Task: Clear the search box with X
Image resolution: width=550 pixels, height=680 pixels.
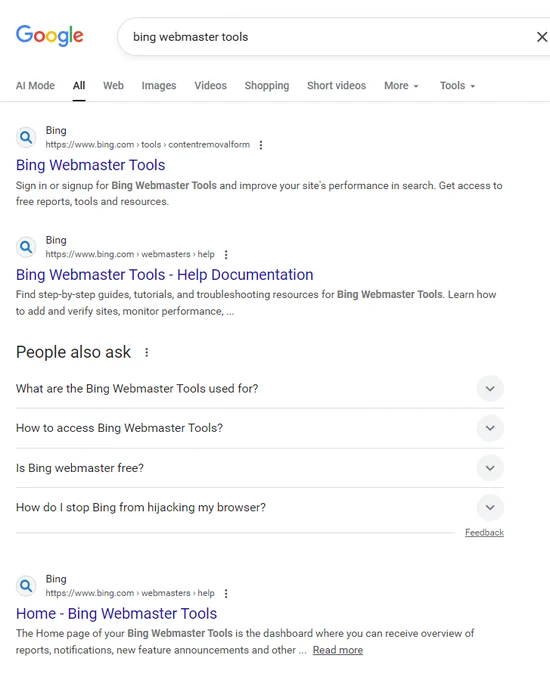Action: click(x=542, y=37)
